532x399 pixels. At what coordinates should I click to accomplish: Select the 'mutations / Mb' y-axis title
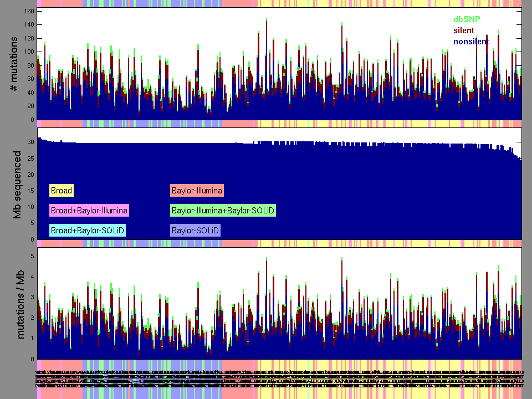click(21, 303)
